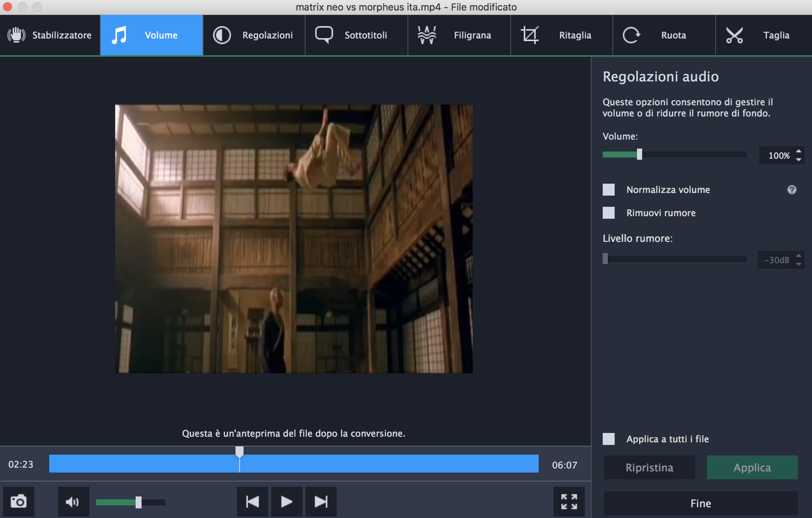Raise noise level with up arrow
The height and width of the screenshot is (518, 812).
click(799, 256)
